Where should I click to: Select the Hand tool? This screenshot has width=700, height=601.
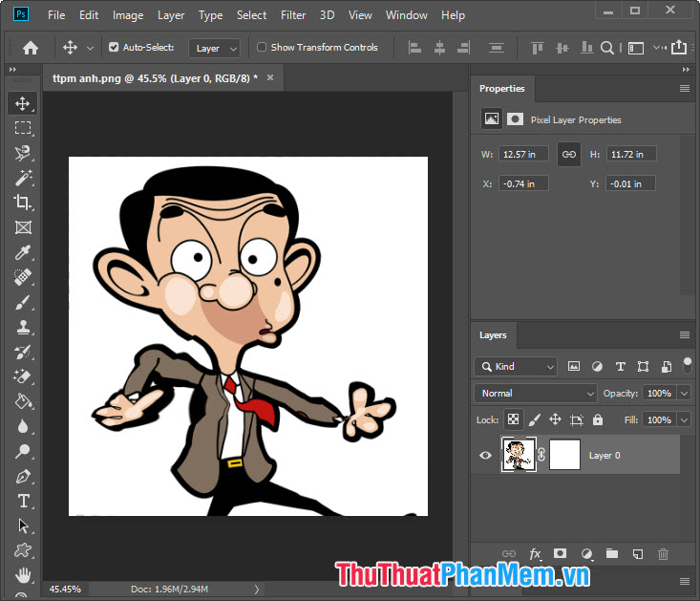tap(22, 575)
